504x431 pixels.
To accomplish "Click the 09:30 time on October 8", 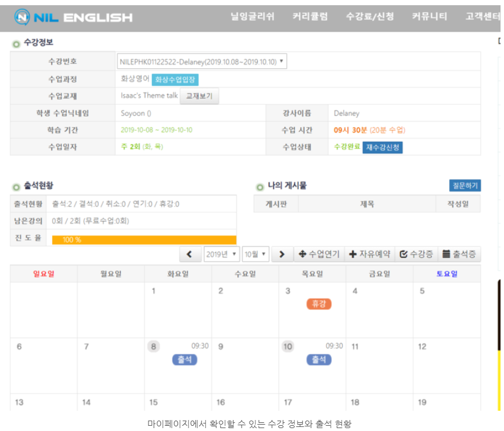I will [200, 346].
